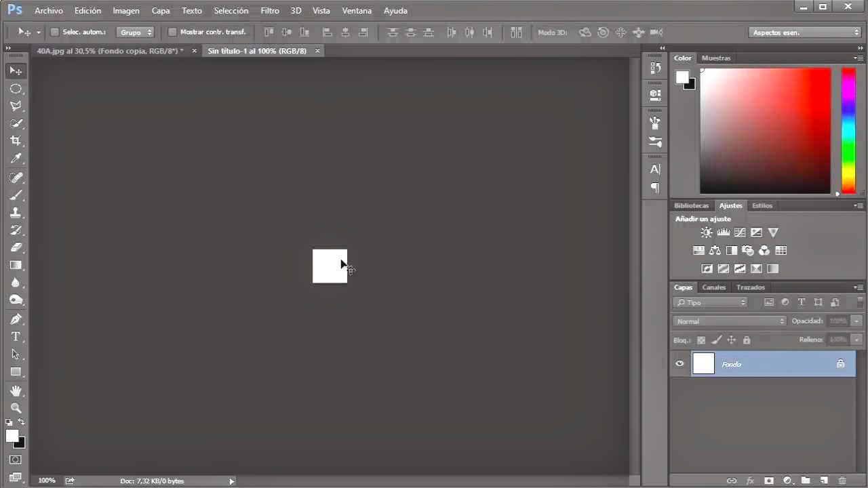
Task: Expand the status bar info arrow
Action: (231, 481)
